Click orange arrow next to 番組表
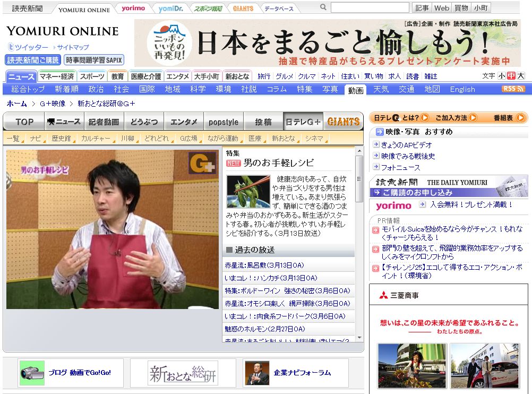Screen dimensions: 532x394 (x=520, y=118)
